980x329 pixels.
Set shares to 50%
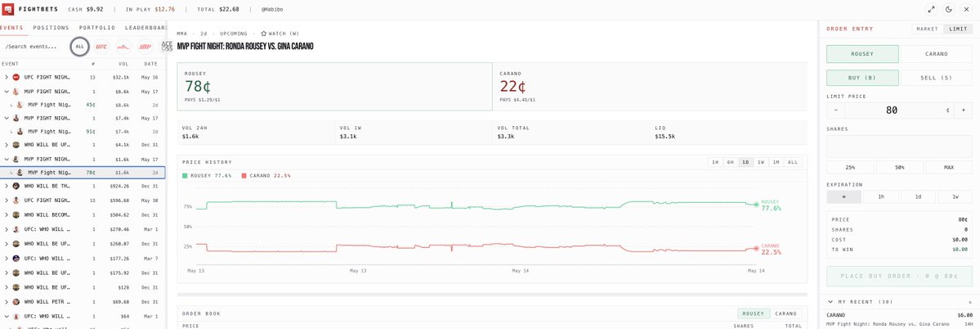[x=900, y=168]
